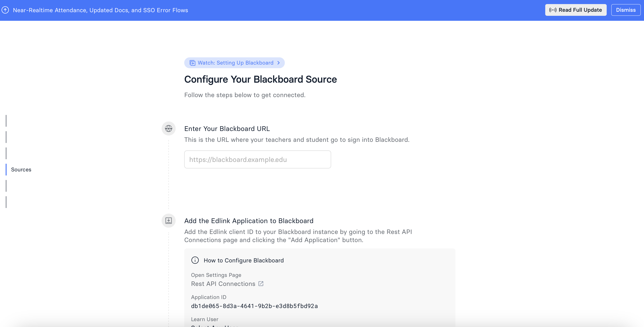Dismiss the update banner

point(625,10)
